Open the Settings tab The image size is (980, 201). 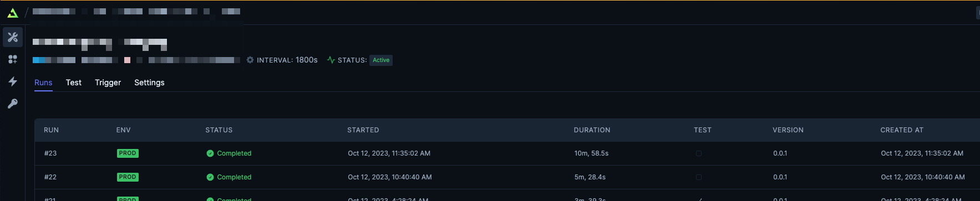pyautogui.click(x=149, y=83)
